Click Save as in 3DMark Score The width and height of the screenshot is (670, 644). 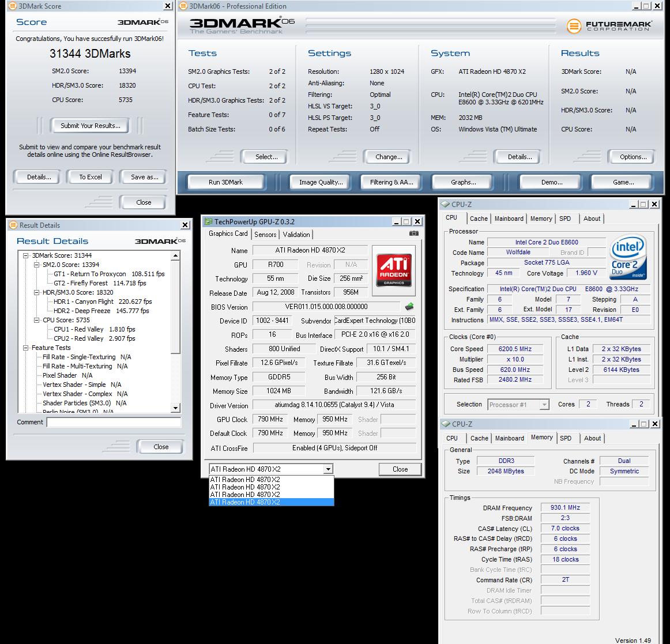[144, 177]
